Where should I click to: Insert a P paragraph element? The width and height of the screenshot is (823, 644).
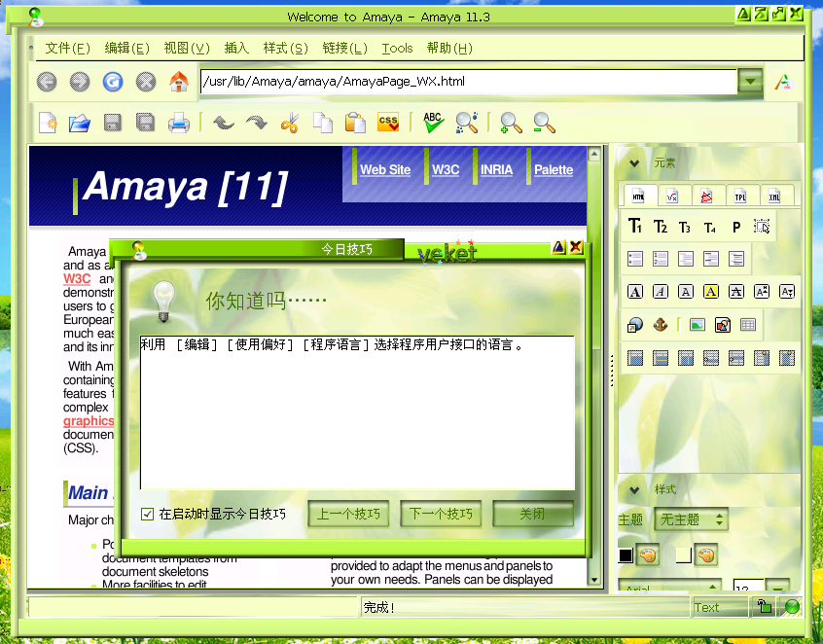736,228
